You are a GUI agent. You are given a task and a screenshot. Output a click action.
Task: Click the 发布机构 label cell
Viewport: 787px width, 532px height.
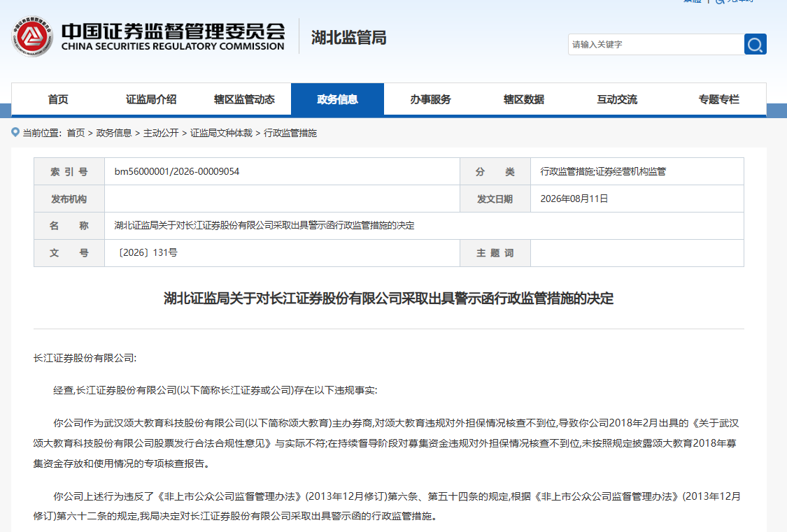69,199
